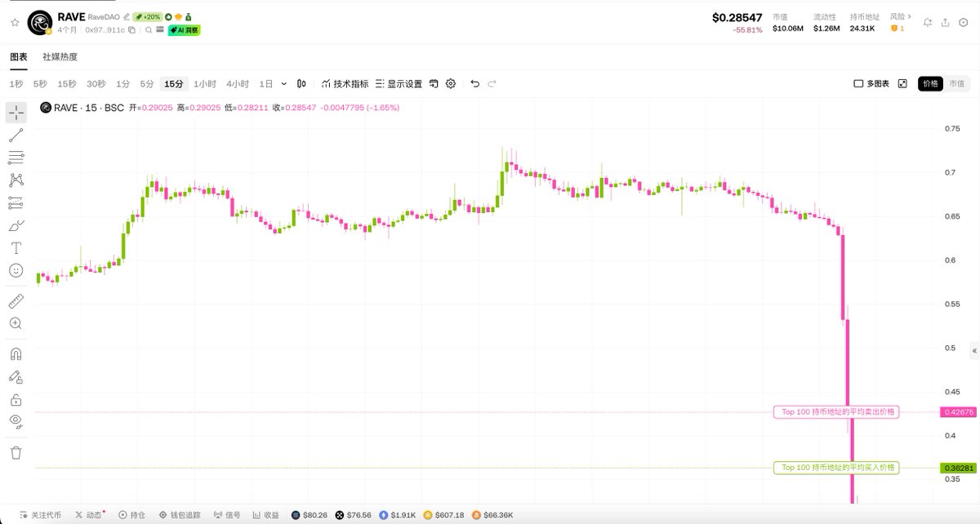The width and height of the screenshot is (980, 524).
Task: Click the search icon beside contract address
Action: pos(149,30)
